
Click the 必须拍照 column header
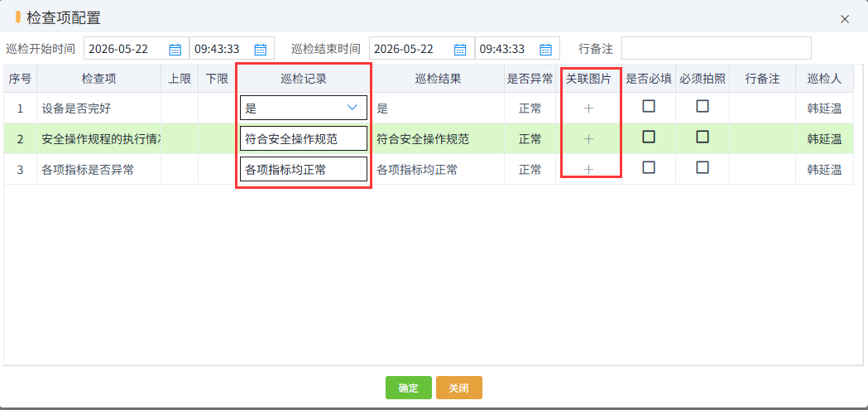[703, 79]
